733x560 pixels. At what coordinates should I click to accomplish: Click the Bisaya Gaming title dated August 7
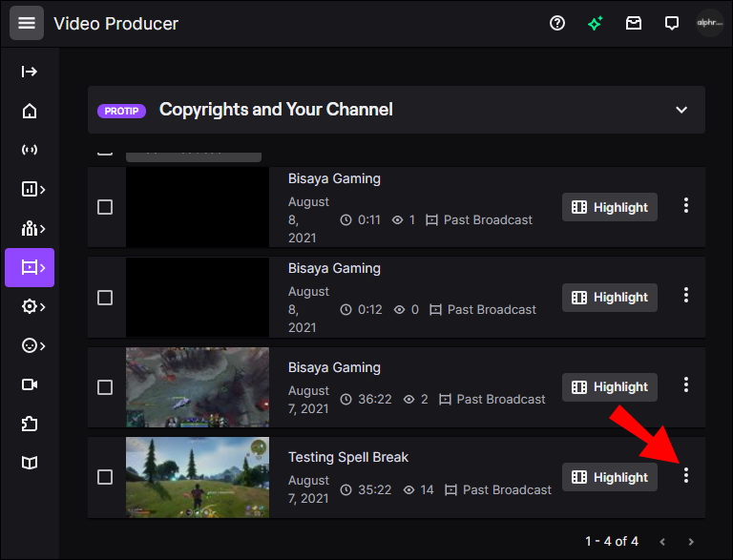[334, 367]
